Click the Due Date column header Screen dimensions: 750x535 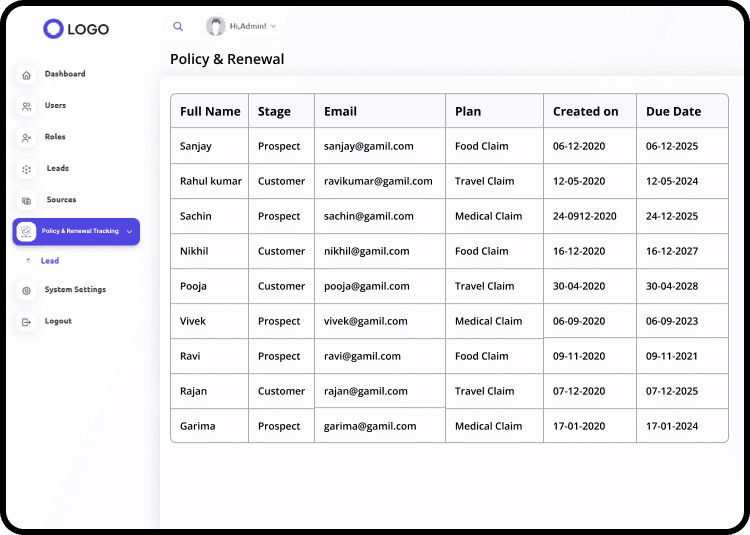673,111
